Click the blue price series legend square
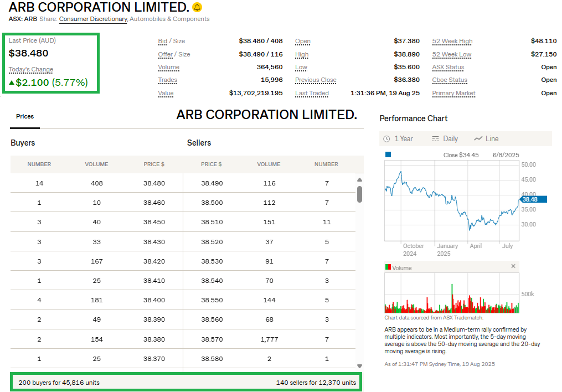The height and width of the screenshot is (392, 562). (388, 154)
